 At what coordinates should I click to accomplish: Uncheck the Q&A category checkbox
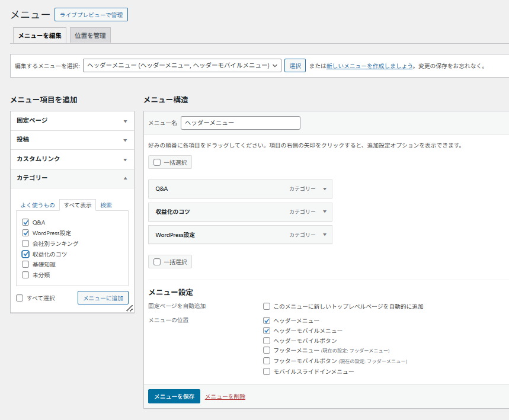[25, 222]
